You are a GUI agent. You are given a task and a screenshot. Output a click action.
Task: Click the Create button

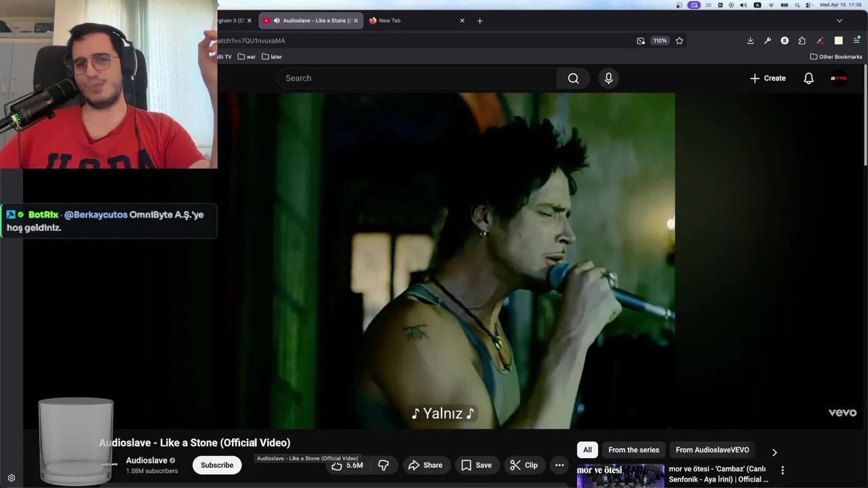click(768, 78)
